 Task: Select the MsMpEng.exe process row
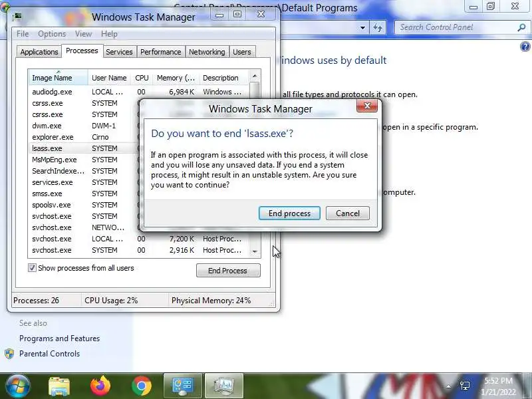[x=84, y=160]
